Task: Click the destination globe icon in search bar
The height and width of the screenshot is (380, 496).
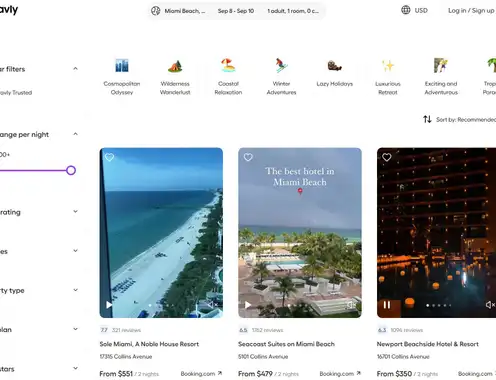Action: pos(156,11)
